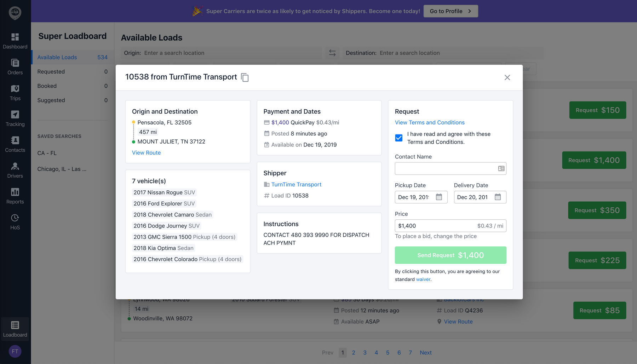This screenshot has width=637, height=364.
Task: Open the Chicago, IL - Las saved search
Action: click(x=62, y=169)
